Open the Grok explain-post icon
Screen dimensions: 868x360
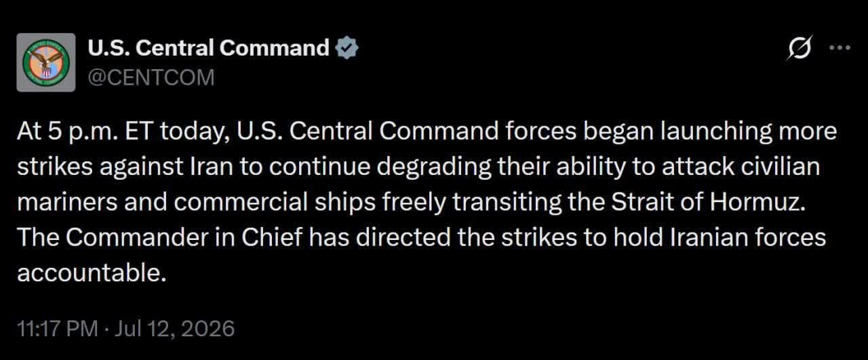[800, 49]
